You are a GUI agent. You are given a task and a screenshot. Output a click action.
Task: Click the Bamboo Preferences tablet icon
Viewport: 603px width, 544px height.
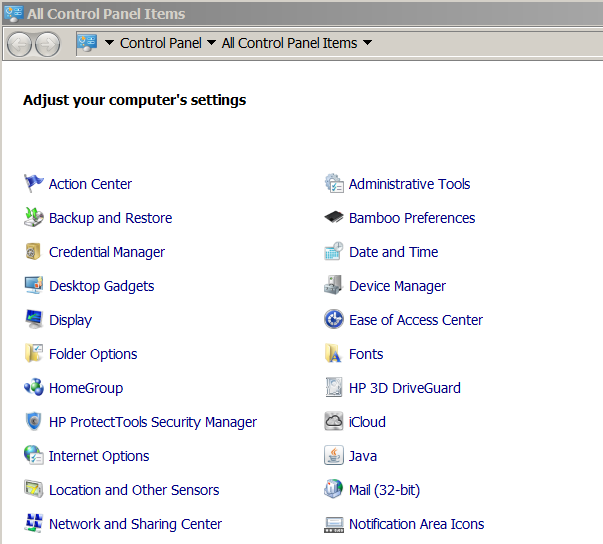pyautogui.click(x=334, y=217)
